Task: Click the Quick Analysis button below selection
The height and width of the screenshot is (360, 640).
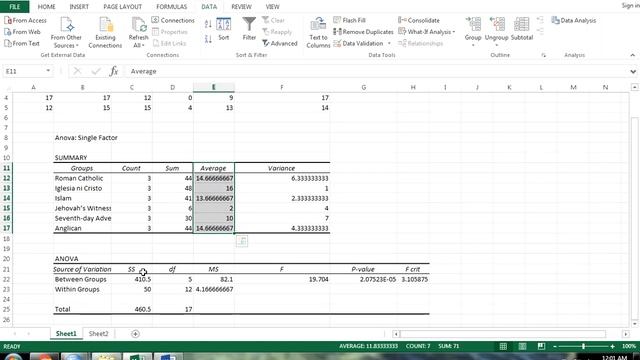Action: tap(242, 241)
